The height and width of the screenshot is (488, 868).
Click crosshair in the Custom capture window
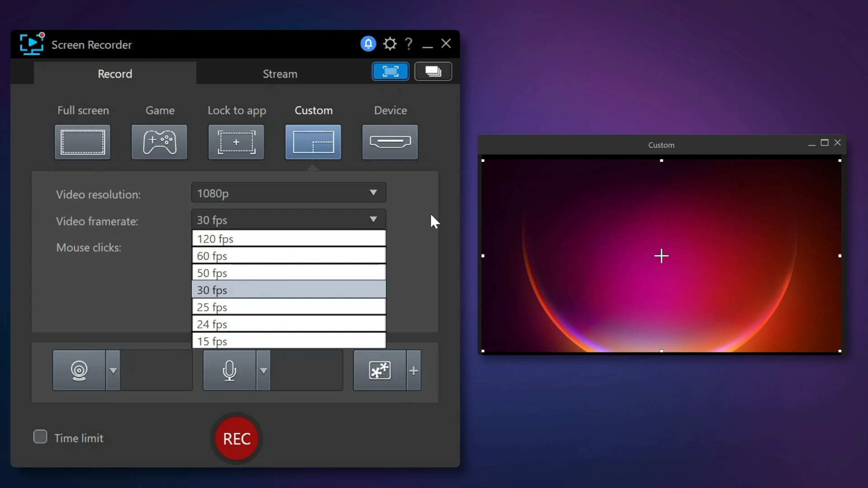point(661,256)
